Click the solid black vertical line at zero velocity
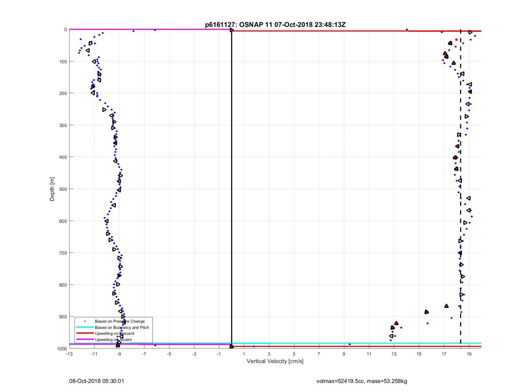This screenshot has height=392, width=532. [231, 188]
